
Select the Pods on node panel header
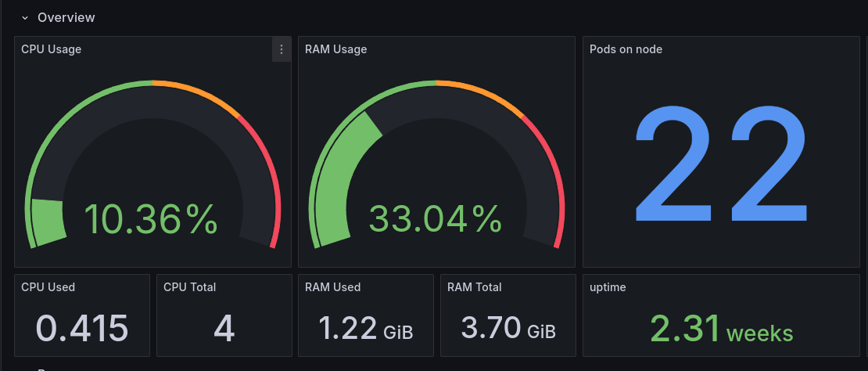626,49
